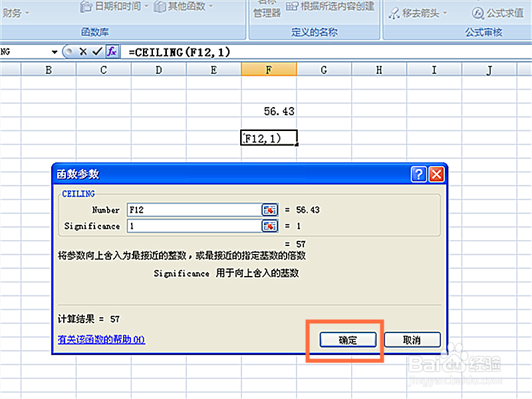Image resolution: width=532 pixels, height=399 pixels.
Task: Open the 日期和时间 functions dropdown
Action: point(114,6)
